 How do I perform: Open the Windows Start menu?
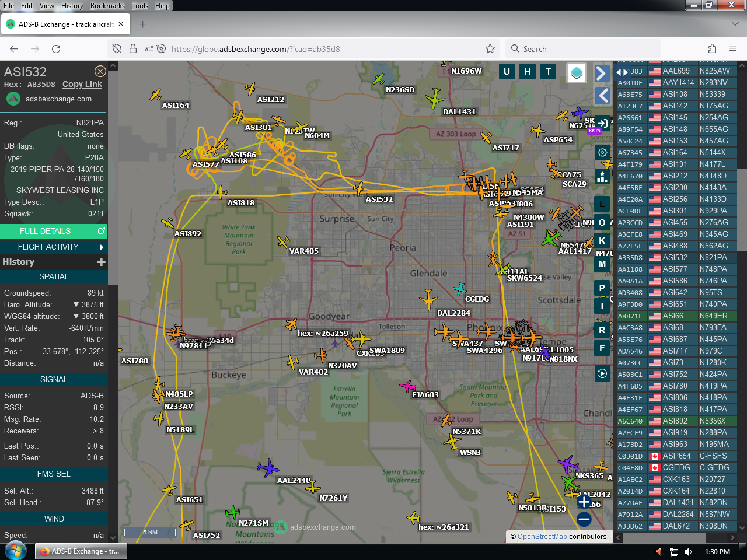click(16, 551)
